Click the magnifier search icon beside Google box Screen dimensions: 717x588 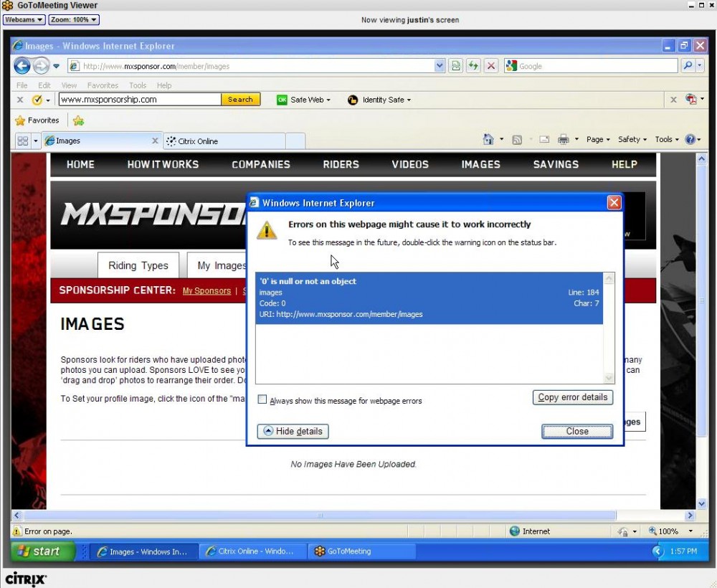pos(688,66)
